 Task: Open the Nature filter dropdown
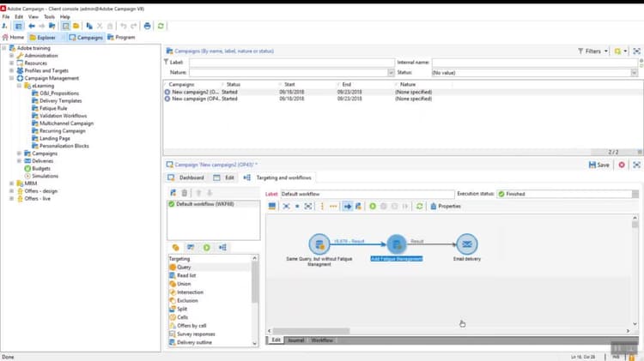point(391,73)
